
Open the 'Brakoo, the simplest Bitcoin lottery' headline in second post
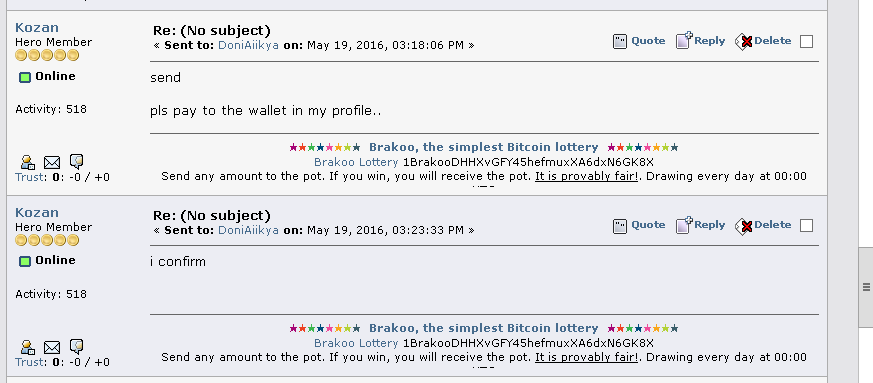(x=483, y=328)
